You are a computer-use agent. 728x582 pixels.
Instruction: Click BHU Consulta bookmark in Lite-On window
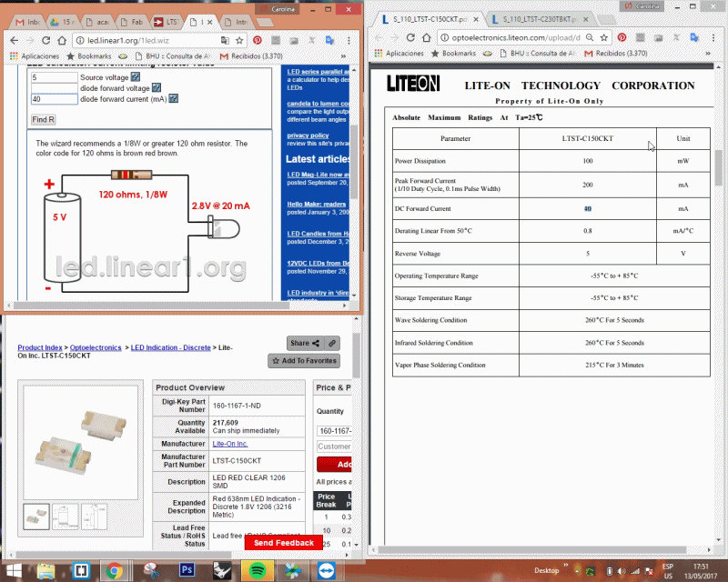coord(538,54)
